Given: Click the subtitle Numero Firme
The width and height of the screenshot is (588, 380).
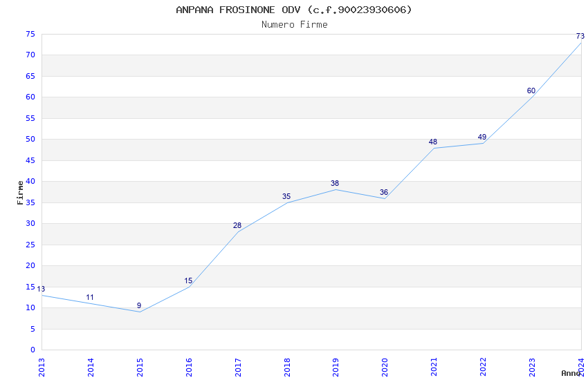Looking at the screenshot, I should tap(295, 25).
